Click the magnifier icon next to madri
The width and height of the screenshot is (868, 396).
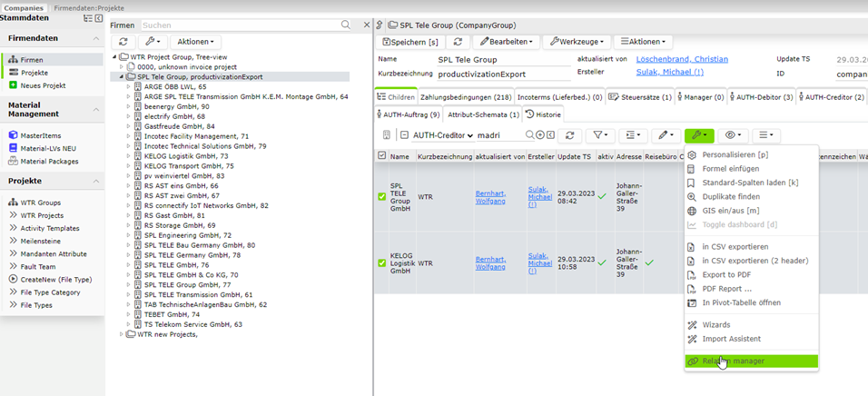pyautogui.click(x=529, y=135)
